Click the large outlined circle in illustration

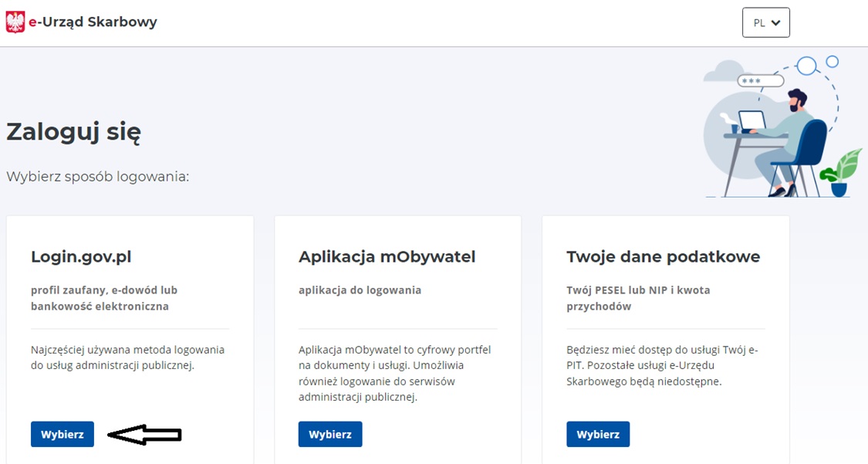tap(806, 66)
